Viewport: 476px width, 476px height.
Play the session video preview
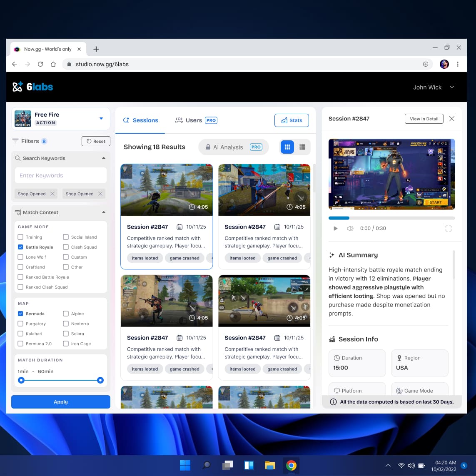[x=335, y=228]
